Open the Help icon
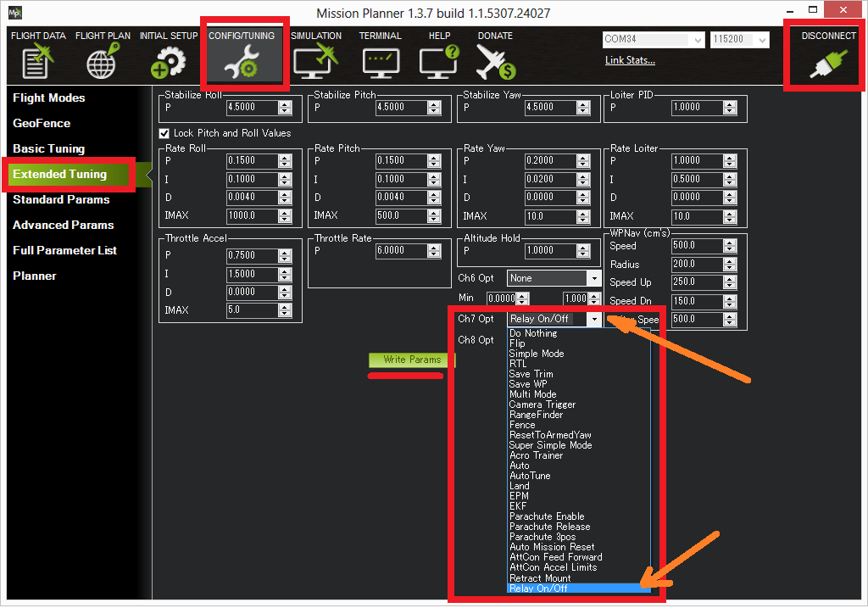This screenshot has height=608, width=868. coord(439,58)
